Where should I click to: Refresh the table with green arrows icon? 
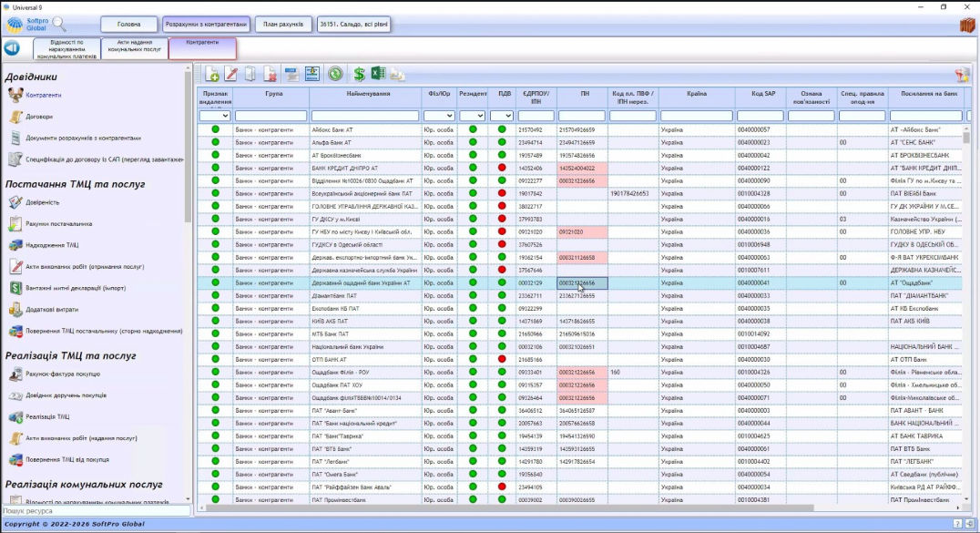click(x=336, y=74)
